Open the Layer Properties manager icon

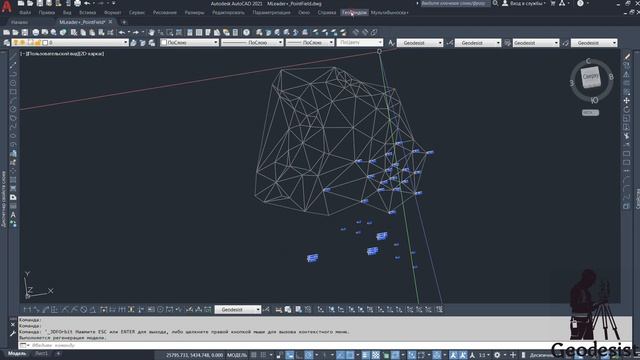click(x=7, y=42)
